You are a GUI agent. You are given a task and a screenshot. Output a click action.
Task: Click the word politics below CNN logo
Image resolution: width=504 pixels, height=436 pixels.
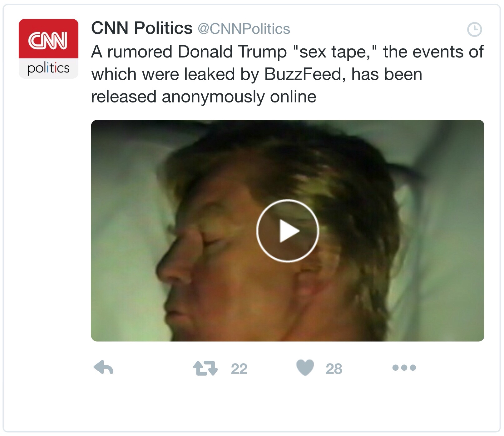[x=48, y=68]
